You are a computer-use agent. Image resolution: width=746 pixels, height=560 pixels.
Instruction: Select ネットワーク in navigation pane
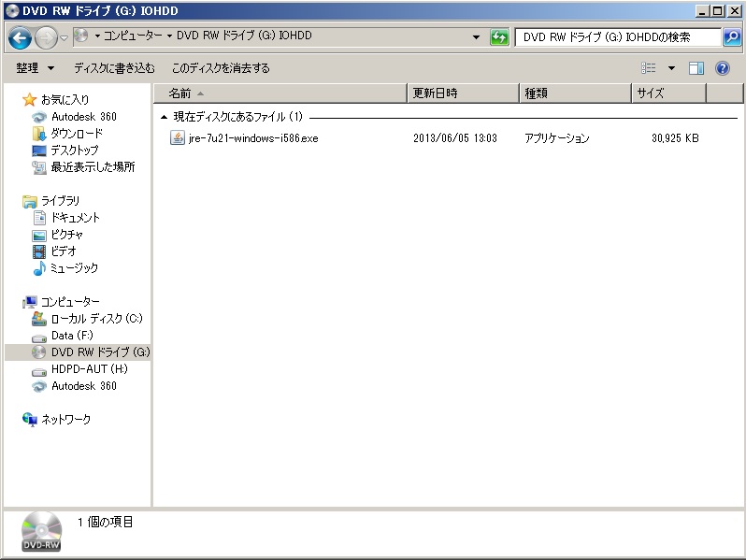65,419
